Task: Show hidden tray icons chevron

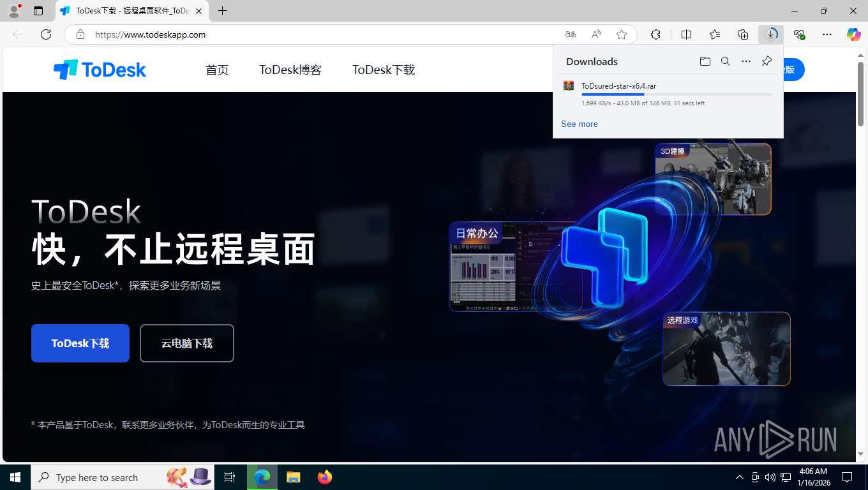Action: (x=739, y=477)
